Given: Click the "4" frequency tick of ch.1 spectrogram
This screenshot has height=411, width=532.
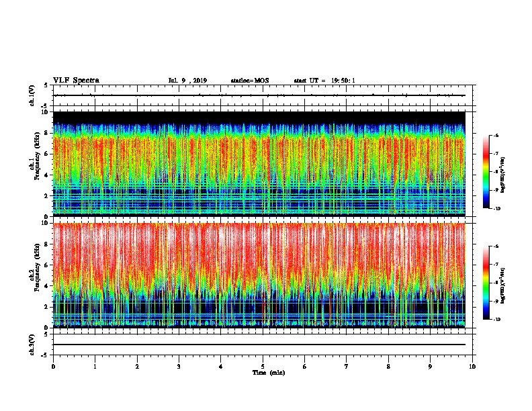Looking at the screenshot, I should pyautogui.click(x=46, y=175).
